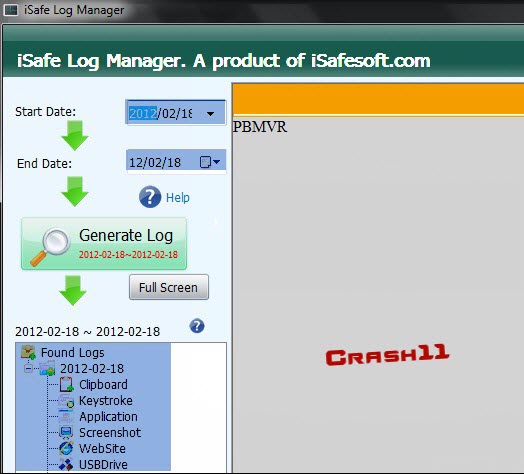The height and width of the screenshot is (474, 524).
Task: Open the Application log
Action: (x=108, y=417)
